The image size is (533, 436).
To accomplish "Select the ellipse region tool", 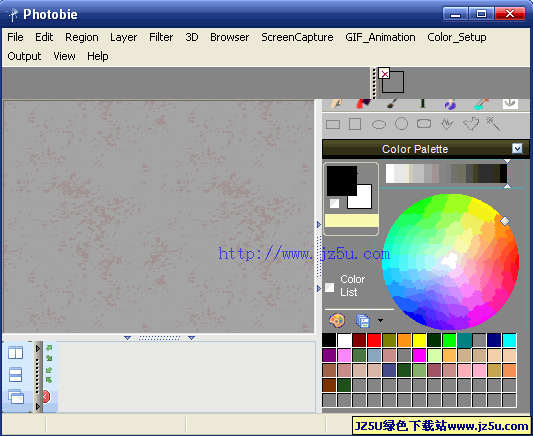I will tap(379, 124).
